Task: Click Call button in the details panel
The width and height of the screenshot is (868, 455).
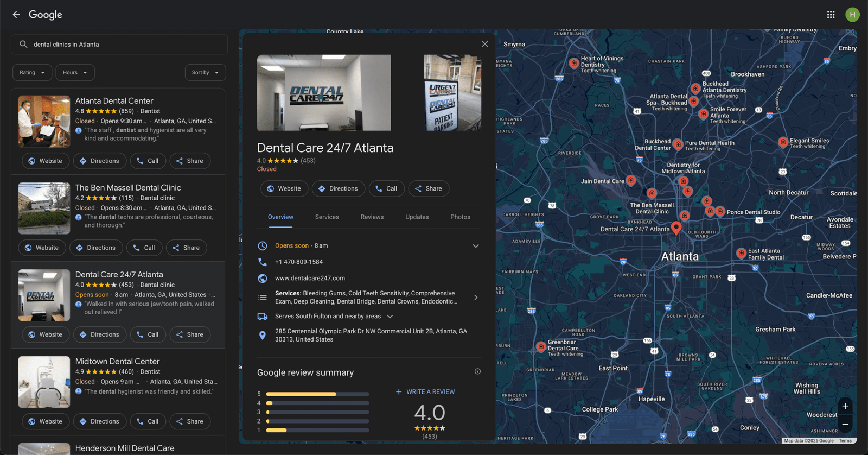Action: (387, 188)
